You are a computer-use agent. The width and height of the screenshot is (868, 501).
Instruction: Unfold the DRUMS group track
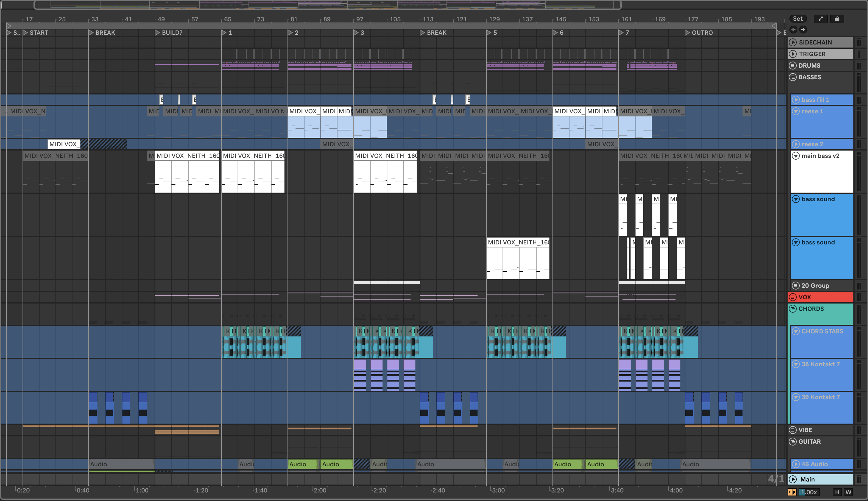coord(793,66)
